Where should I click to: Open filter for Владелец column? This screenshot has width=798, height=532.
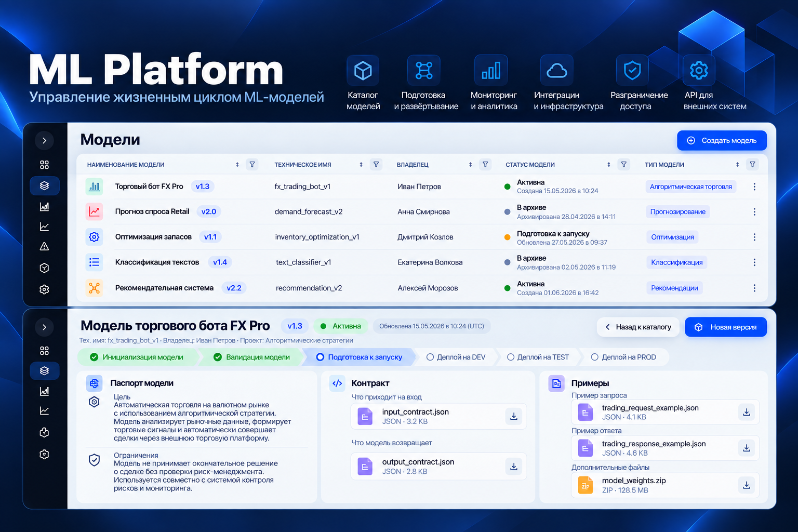pos(485,165)
